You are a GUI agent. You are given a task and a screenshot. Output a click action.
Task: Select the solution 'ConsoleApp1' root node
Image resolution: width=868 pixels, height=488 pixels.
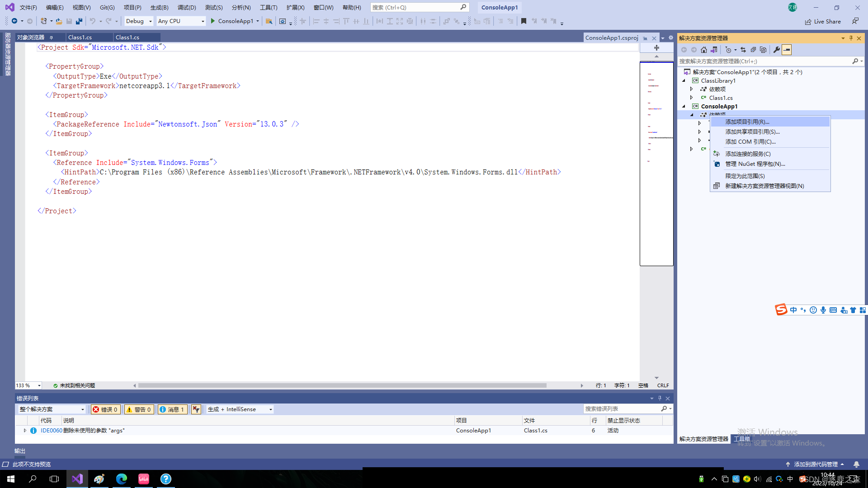click(x=747, y=72)
